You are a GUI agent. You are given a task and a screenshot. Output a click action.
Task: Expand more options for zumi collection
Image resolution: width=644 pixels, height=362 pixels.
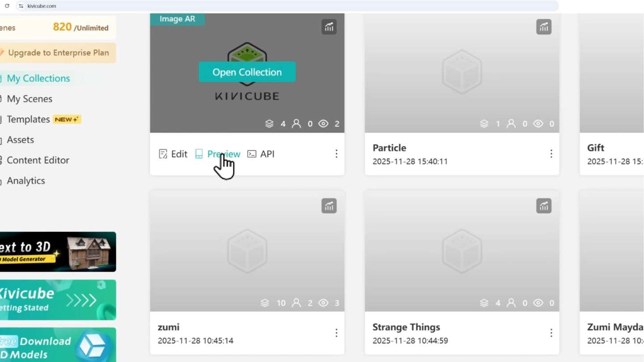[336, 333]
